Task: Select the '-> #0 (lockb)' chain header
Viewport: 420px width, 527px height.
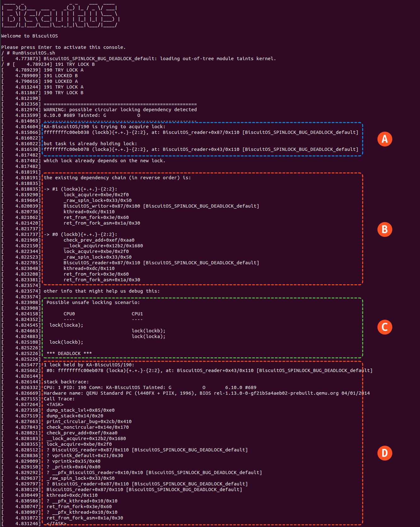Action: (x=81, y=234)
